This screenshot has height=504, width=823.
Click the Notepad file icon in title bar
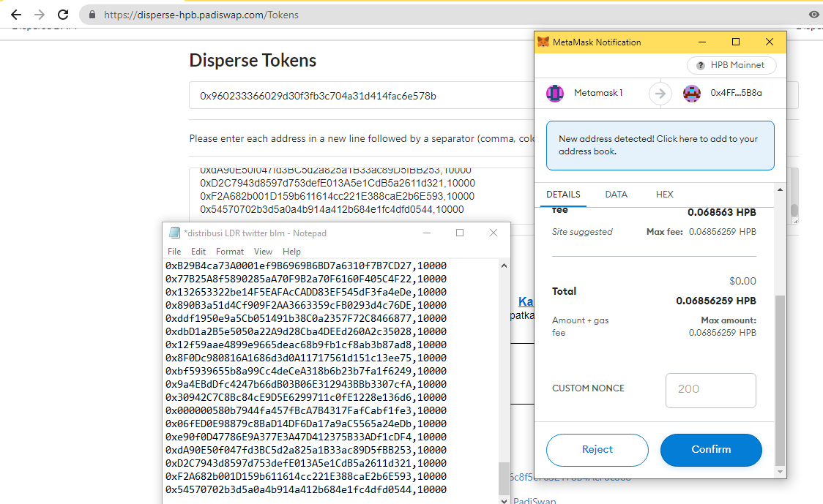point(174,233)
